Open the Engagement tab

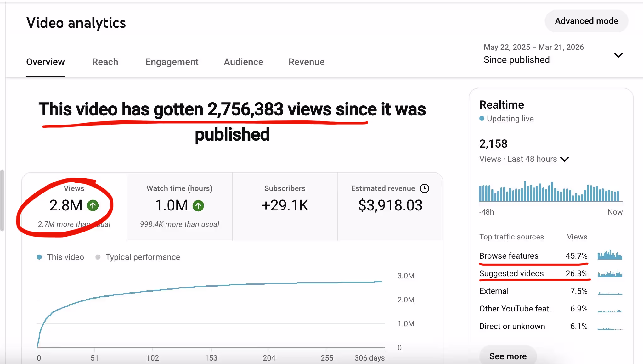pyautogui.click(x=172, y=62)
